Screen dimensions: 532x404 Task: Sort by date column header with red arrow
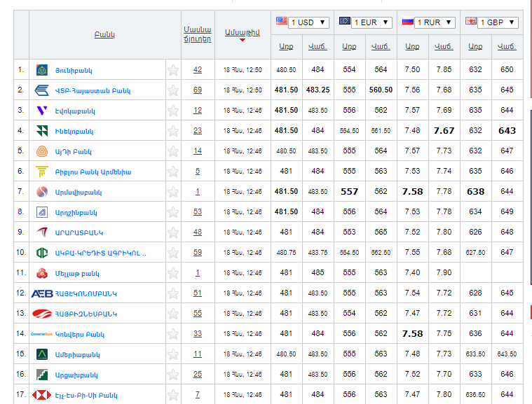243,33
